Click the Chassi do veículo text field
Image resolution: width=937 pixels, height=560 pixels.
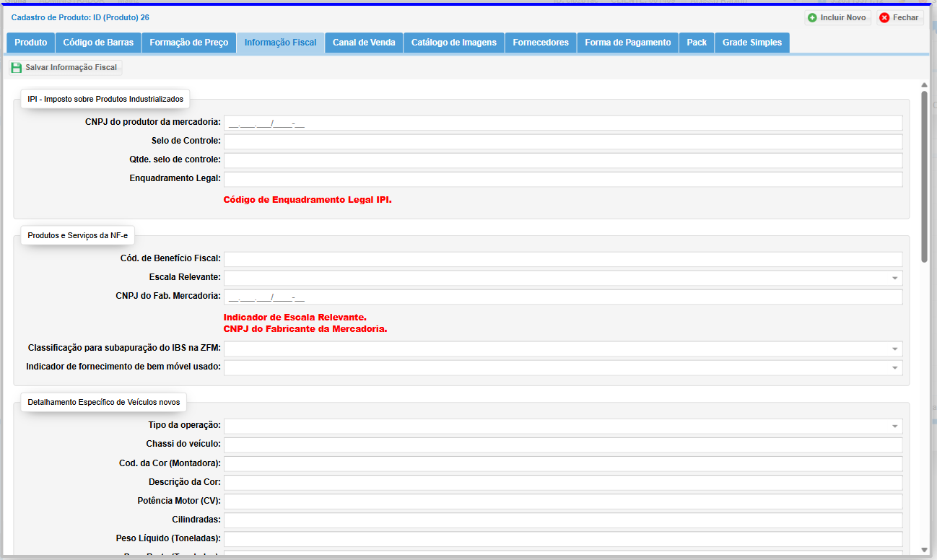[562, 445]
